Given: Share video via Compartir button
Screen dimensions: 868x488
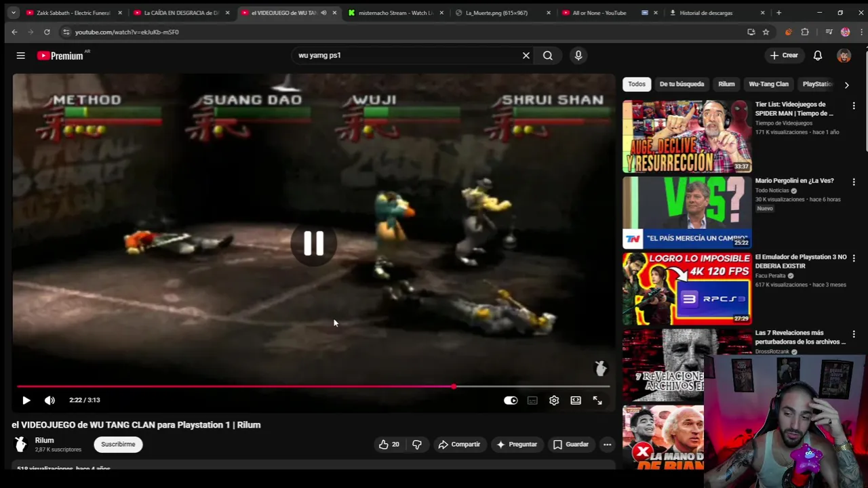Looking at the screenshot, I should pos(459,445).
